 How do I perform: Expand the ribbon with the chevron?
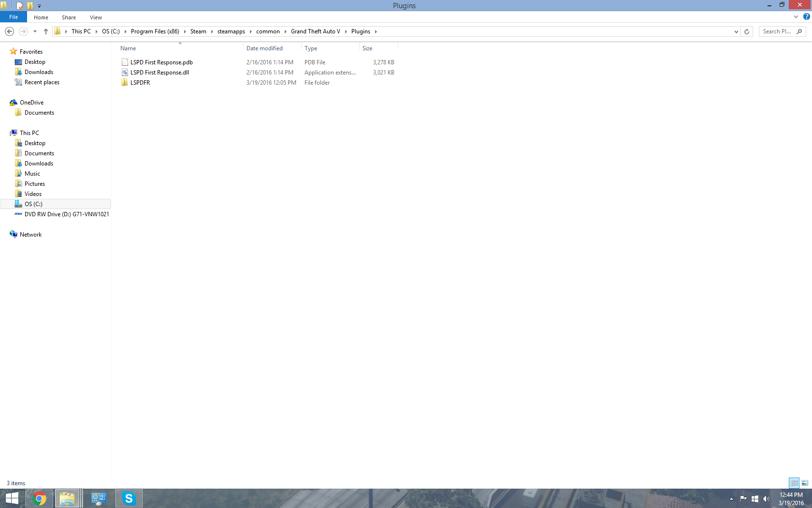point(796,17)
